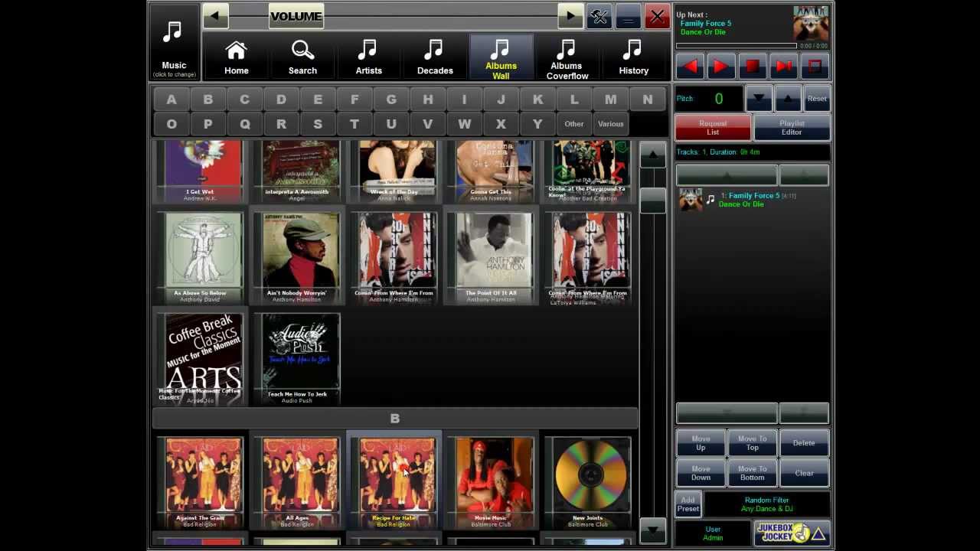Switch to Albums Coverflow view
This screenshot has height=551, width=980.
(x=567, y=57)
